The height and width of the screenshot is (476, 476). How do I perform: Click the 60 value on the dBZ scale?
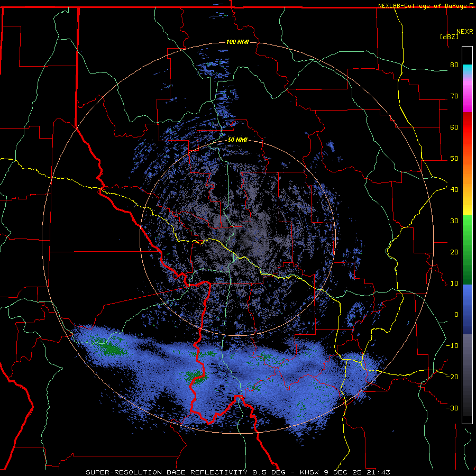pyautogui.click(x=454, y=127)
